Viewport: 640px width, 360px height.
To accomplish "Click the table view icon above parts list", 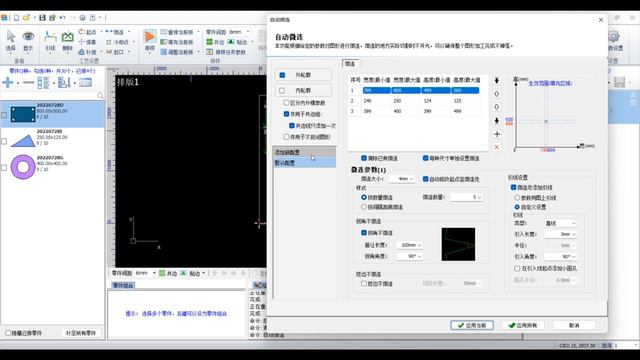I will click(x=85, y=83).
